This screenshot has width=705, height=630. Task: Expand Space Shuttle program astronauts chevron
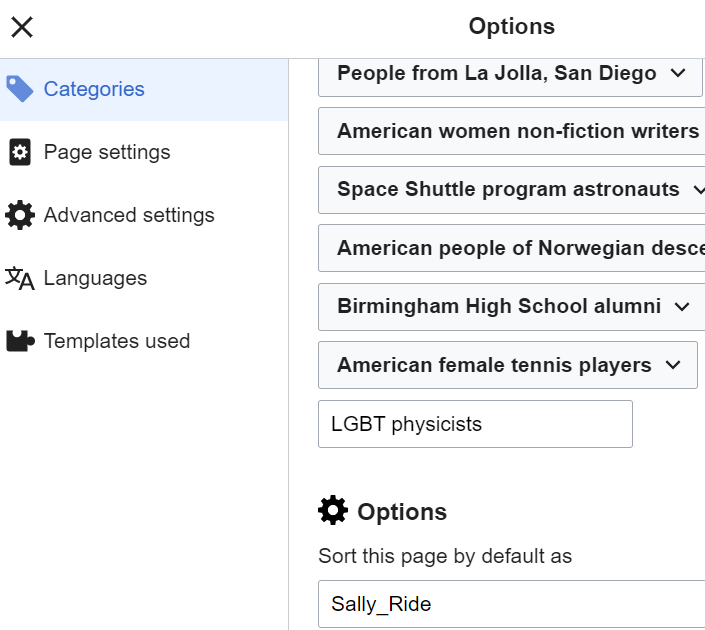699,190
